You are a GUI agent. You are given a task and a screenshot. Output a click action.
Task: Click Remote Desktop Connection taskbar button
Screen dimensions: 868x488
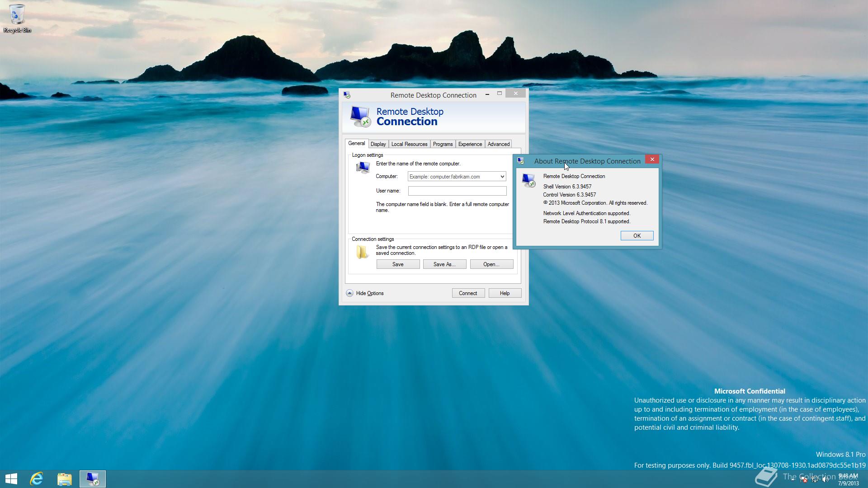[93, 479]
